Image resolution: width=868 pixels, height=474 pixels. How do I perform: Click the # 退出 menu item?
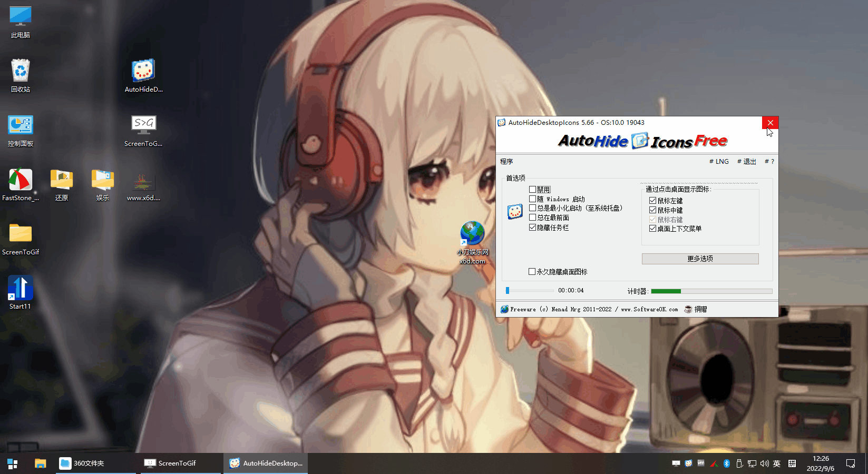(746, 162)
